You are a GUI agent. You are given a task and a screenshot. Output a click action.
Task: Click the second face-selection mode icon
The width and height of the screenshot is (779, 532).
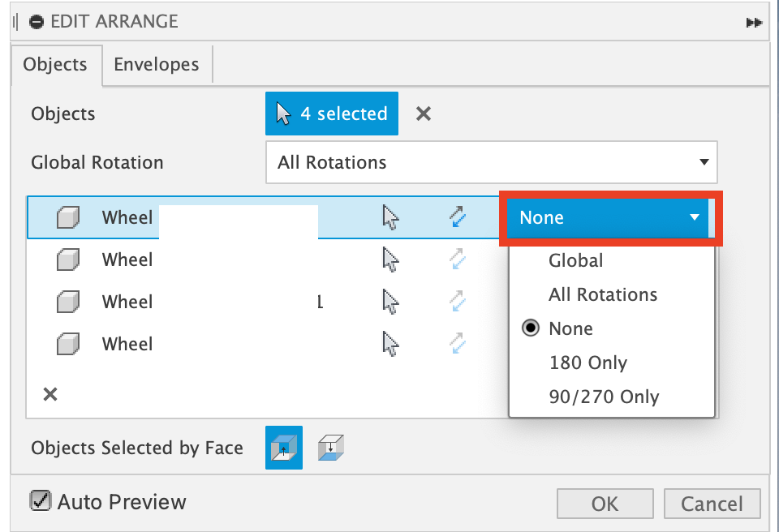tap(330, 447)
